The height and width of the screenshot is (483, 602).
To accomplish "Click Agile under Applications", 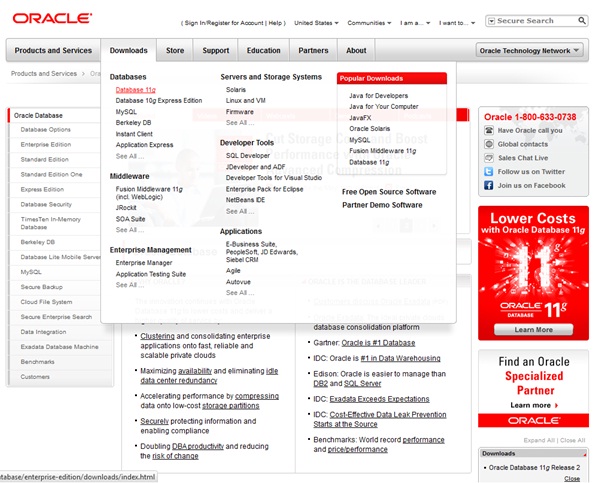I will click(233, 271).
